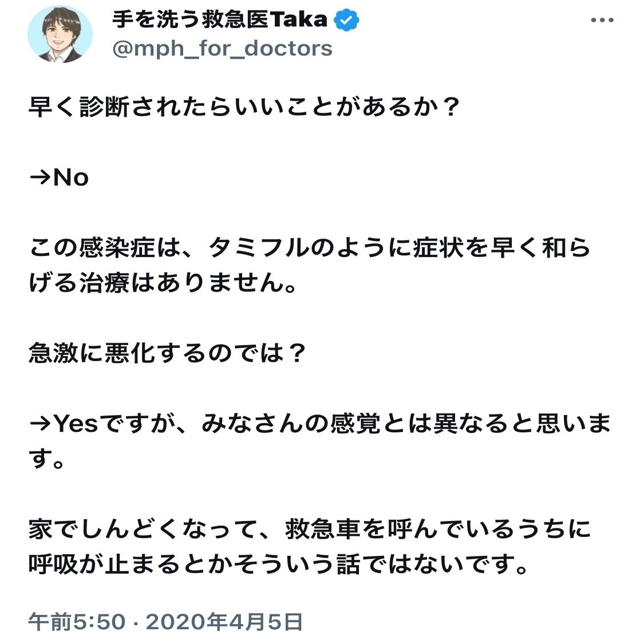Click the date 2020年4月5日
This screenshot has height=644, width=644.
(224, 622)
